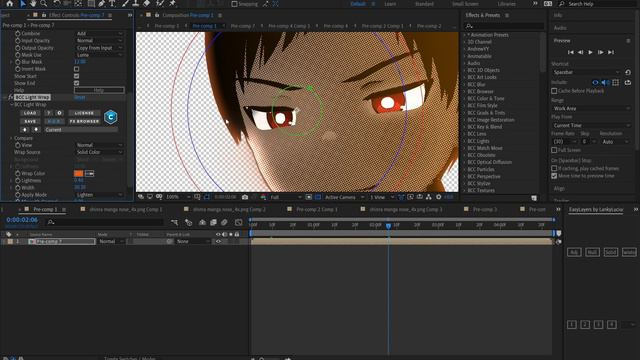Hide the Pre-comp 7 layer in timeline

point(218,242)
